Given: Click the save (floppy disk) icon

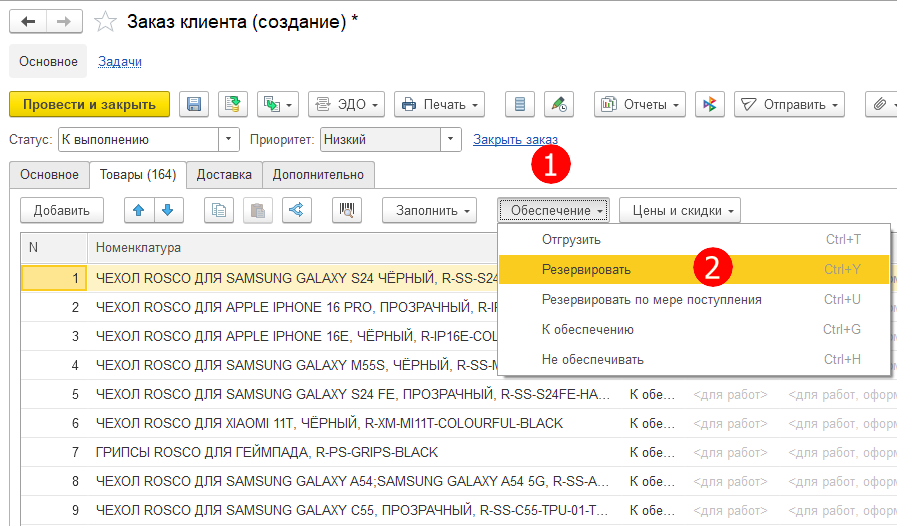Looking at the screenshot, I should tap(194, 104).
